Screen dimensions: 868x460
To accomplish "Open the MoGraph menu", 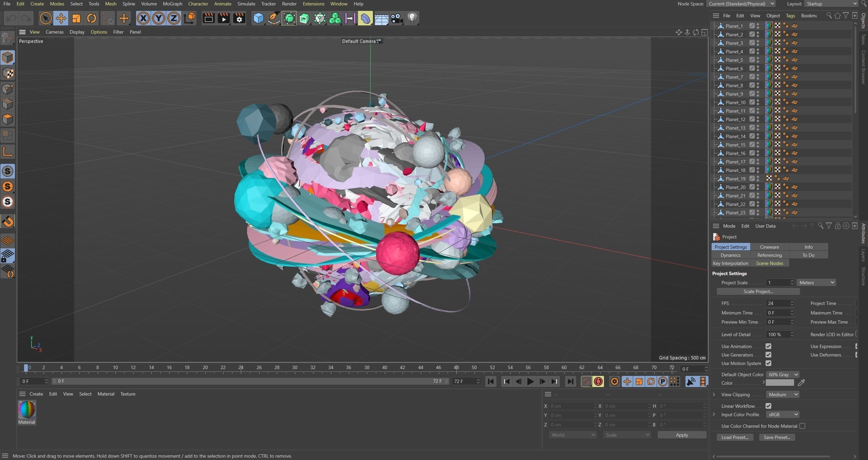I will point(172,4).
